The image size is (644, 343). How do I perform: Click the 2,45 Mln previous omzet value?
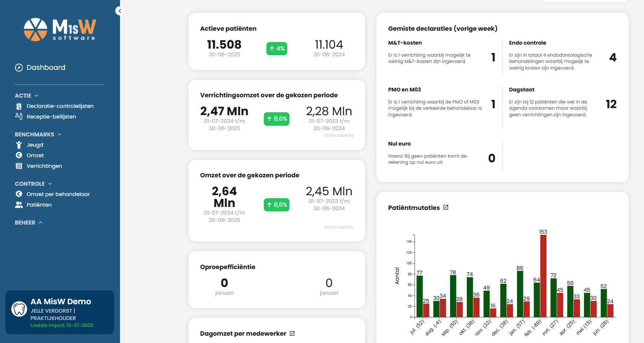(x=329, y=191)
